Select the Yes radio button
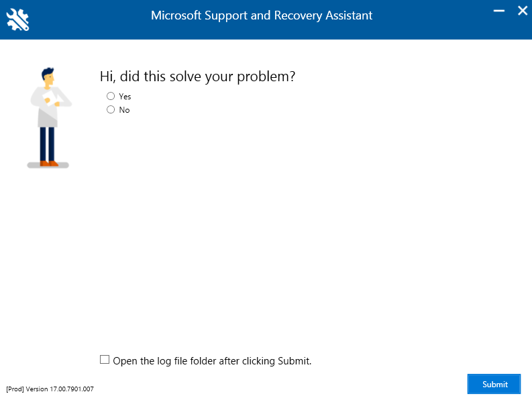Viewport: 532px width, 400px height. click(x=111, y=96)
